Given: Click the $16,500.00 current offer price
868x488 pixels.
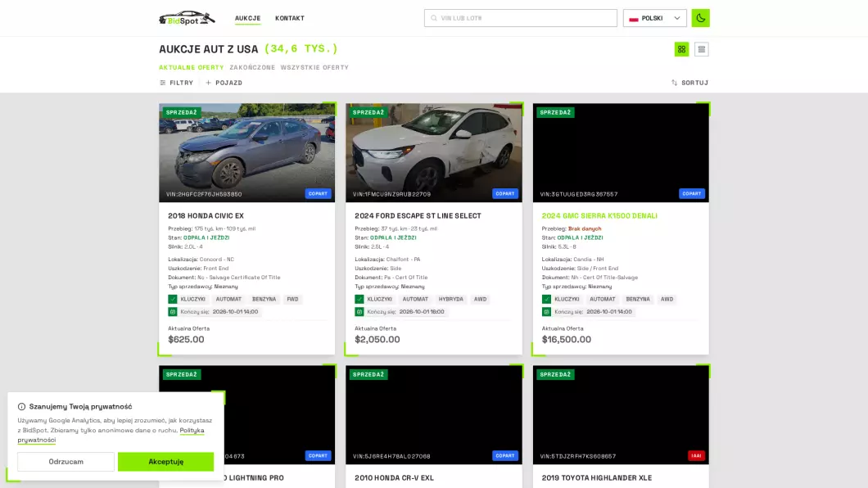Looking at the screenshot, I should (x=567, y=340).
